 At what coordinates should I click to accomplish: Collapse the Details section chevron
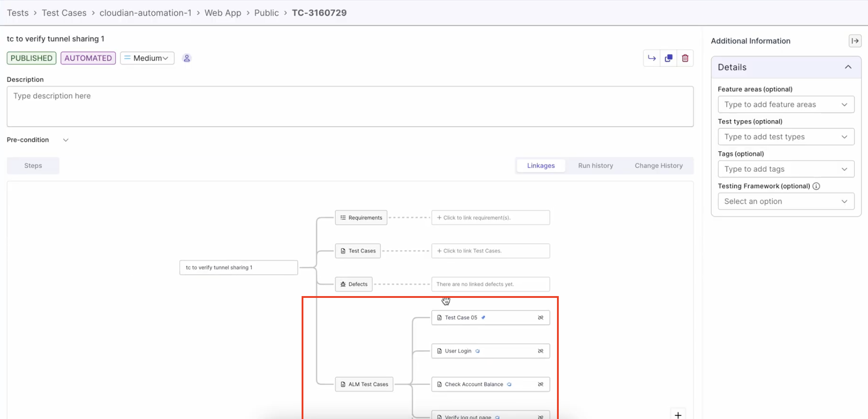(x=848, y=67)
